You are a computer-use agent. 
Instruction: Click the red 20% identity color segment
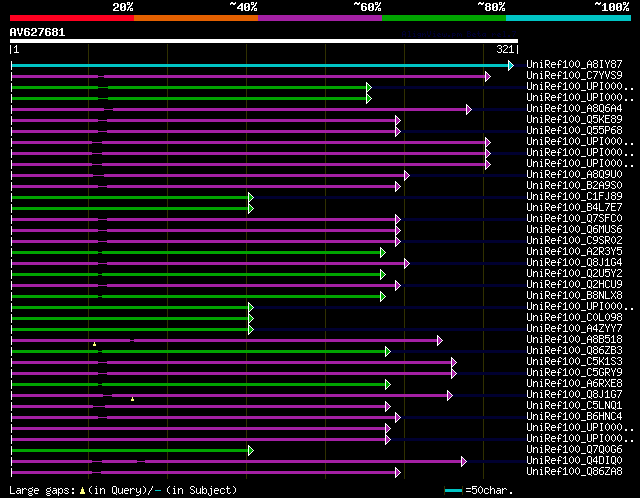[72, 18]
